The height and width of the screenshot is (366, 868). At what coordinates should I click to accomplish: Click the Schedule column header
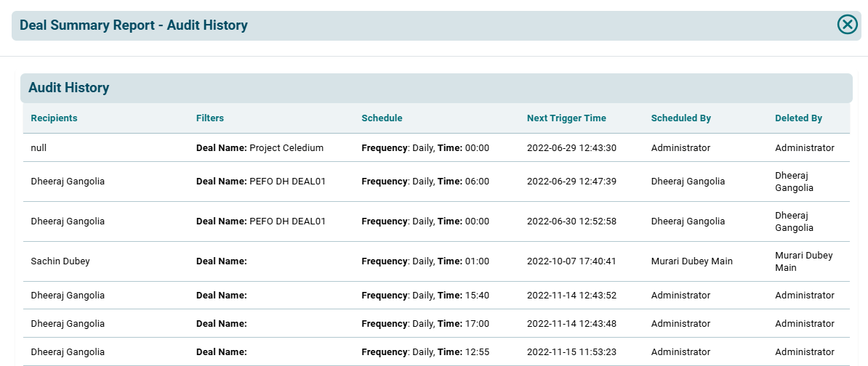click(382, 118)
